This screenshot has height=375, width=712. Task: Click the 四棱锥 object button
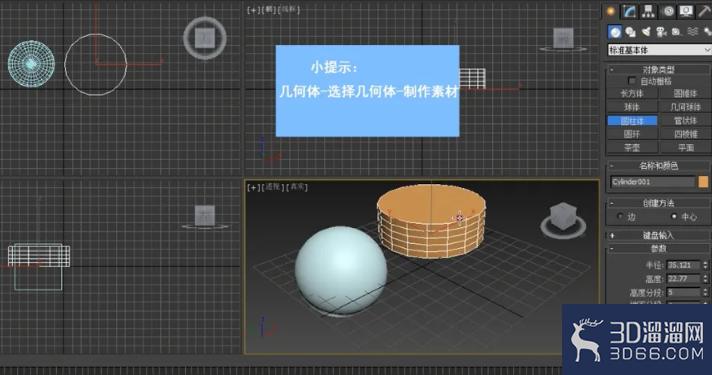click(685, 134)
